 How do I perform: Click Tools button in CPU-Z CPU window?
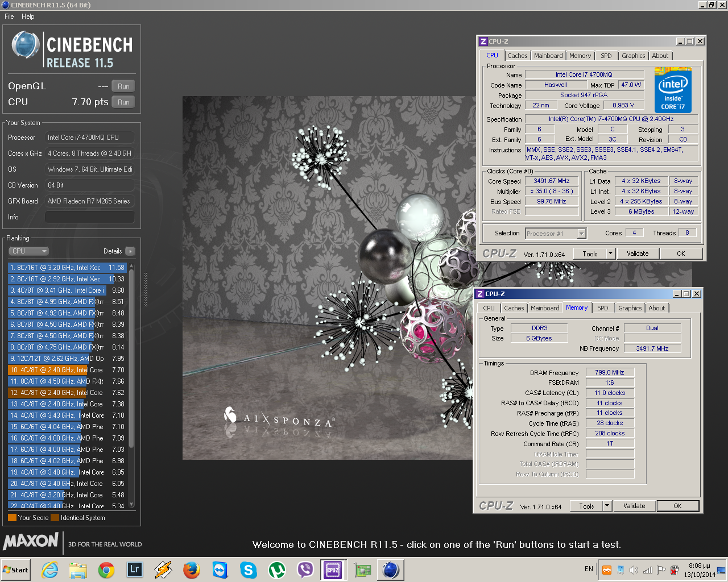pyautogui.click(x=590, y=253)
